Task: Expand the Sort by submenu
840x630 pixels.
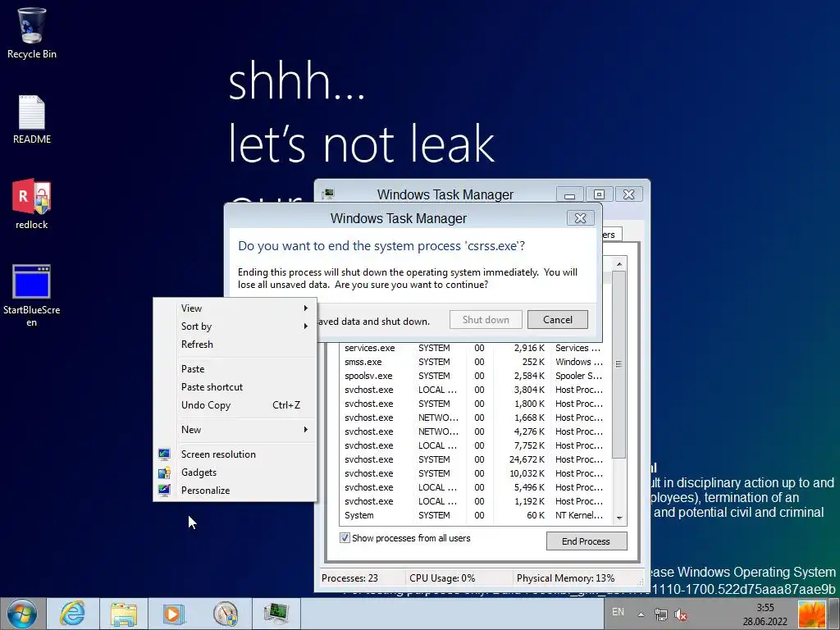Action: [x=235, y=326]
